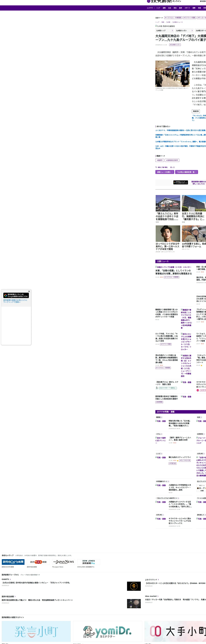
Task: Open 茂木外相がインド外相と会談 article
Action: pos(167,359)
